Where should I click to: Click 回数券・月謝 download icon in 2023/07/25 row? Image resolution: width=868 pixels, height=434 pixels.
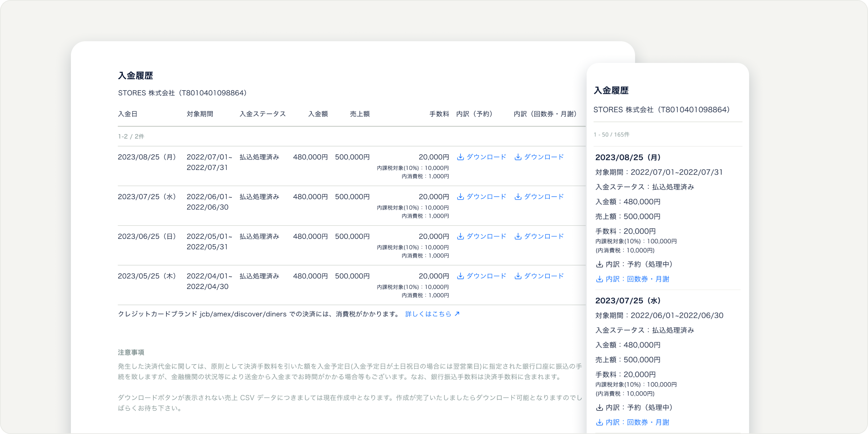tap(518, 197)
